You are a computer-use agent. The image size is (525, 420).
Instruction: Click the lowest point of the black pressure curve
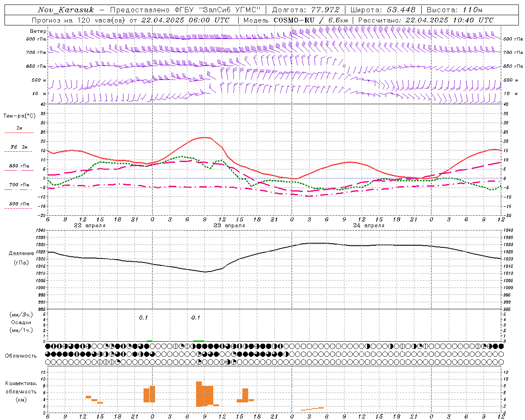[205, 272]
